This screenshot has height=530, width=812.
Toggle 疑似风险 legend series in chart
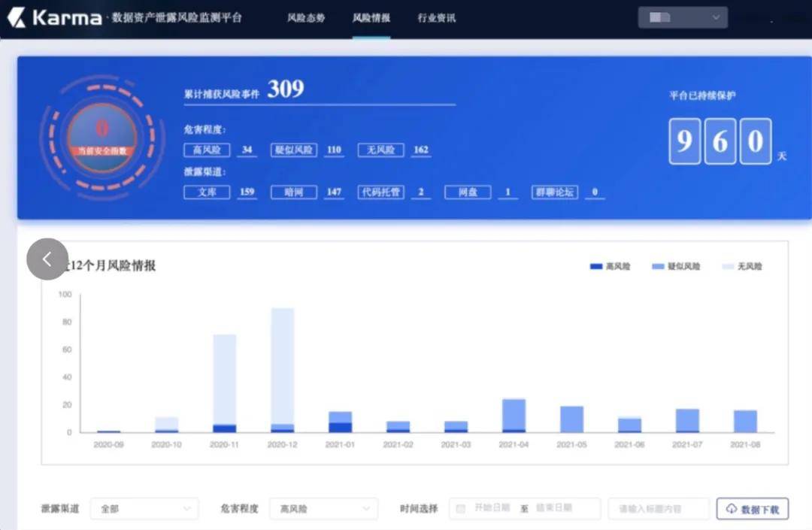coord(676,266)
